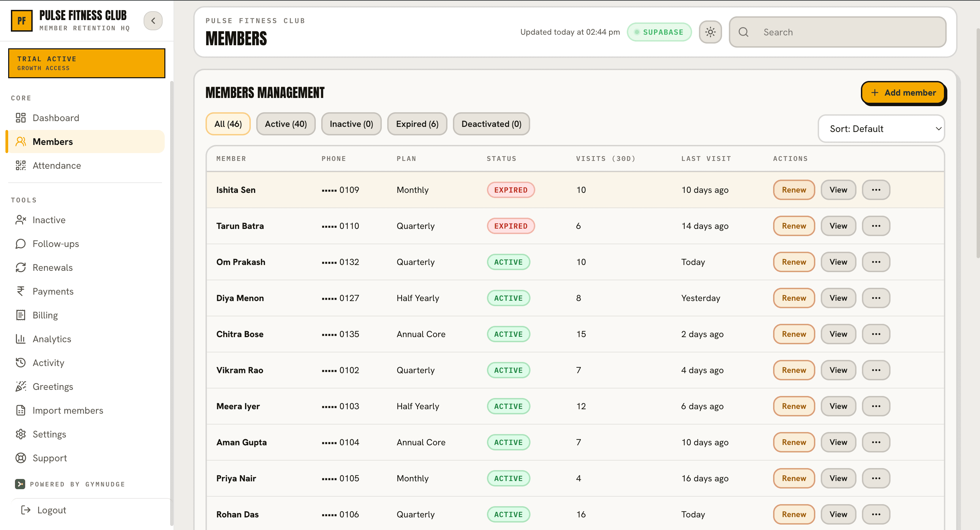Filter by Active (40) members
980x530 pixels.
tap(286, 124)
